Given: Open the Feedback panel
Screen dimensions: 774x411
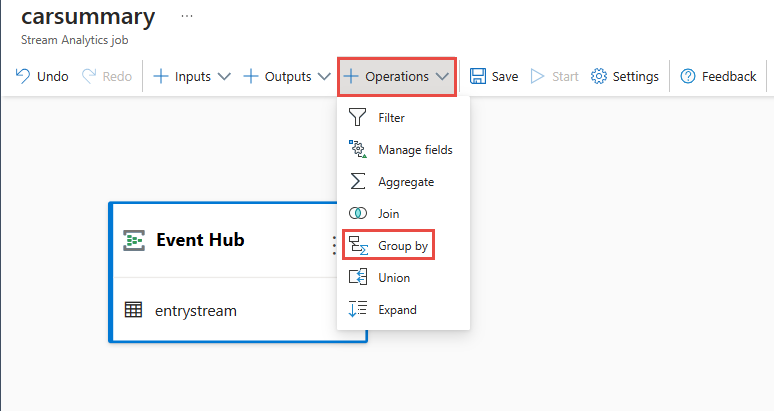Looking at the screenshot, I should tap(718, 76).
